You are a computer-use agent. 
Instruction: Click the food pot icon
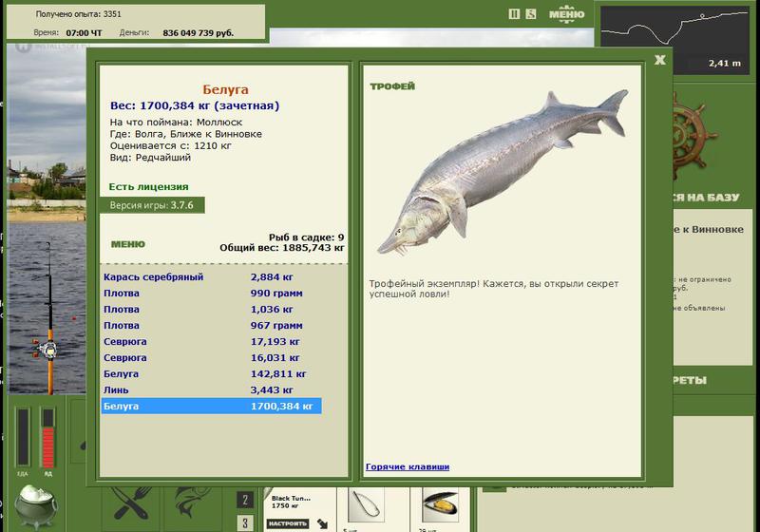pyautogui.click(x=36, y=506)
